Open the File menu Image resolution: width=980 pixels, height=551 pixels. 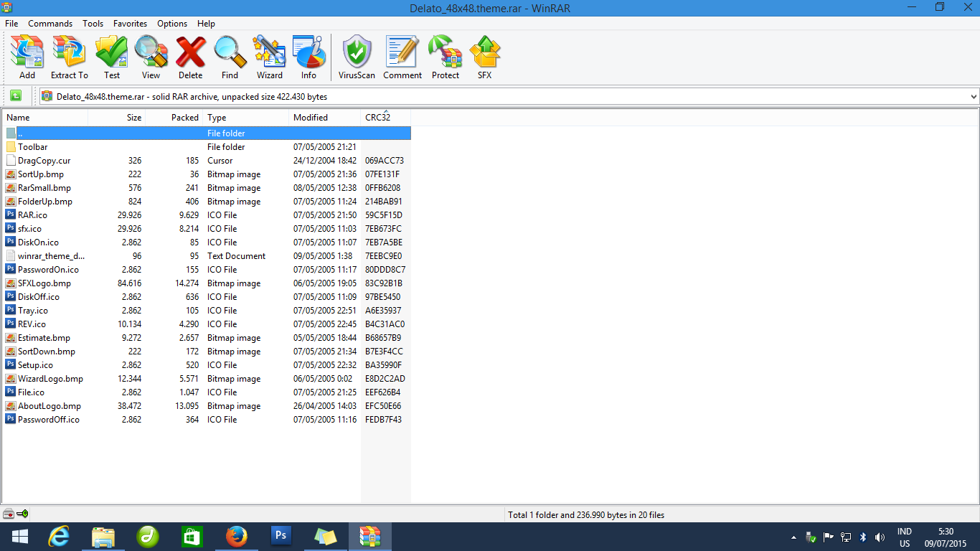pyautogui.click(x=11, y=24)
